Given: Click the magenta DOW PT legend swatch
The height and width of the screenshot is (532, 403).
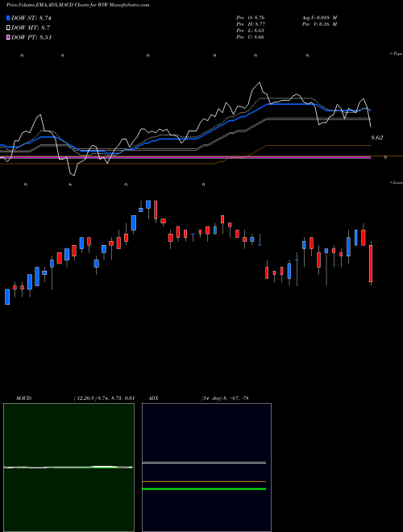Looking at the screenshot, I should (x=8, y=38).
